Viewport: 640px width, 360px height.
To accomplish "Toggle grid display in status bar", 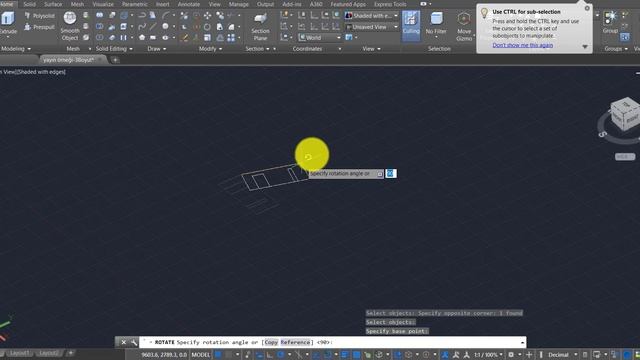I will [218, 355].
